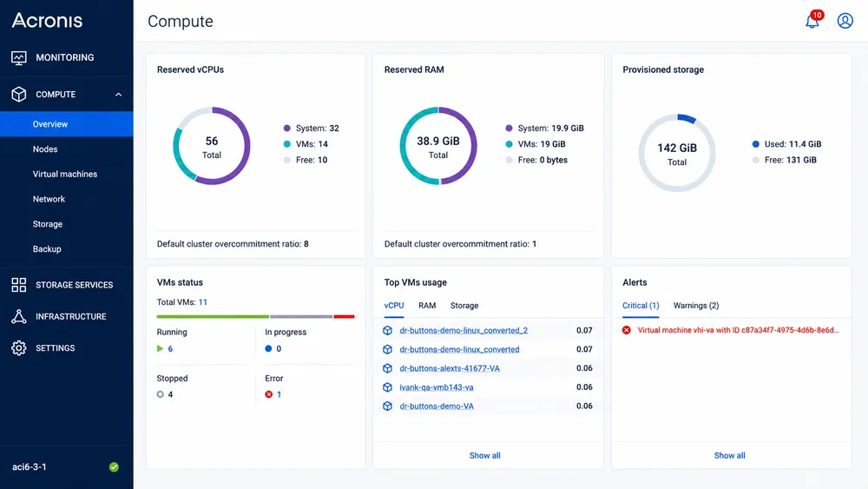Open dr-buttons-demo-VA link

tap(437, 406)
